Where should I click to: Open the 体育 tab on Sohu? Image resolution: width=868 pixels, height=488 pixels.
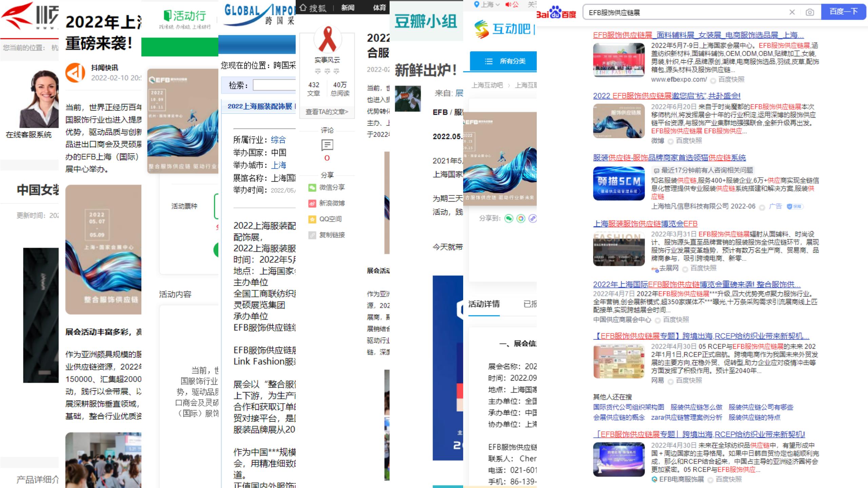click(x=379, y=8)
